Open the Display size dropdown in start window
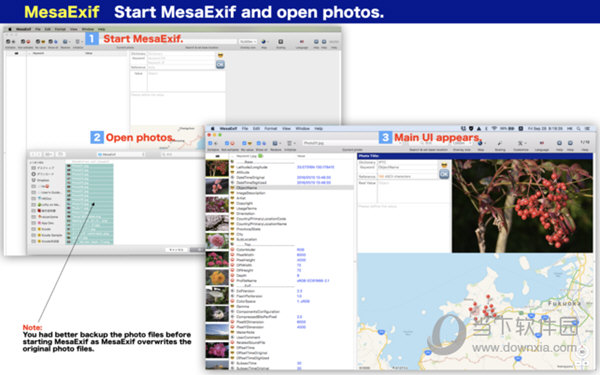Viewport: 600px width, 375px height. click(248, 41)
